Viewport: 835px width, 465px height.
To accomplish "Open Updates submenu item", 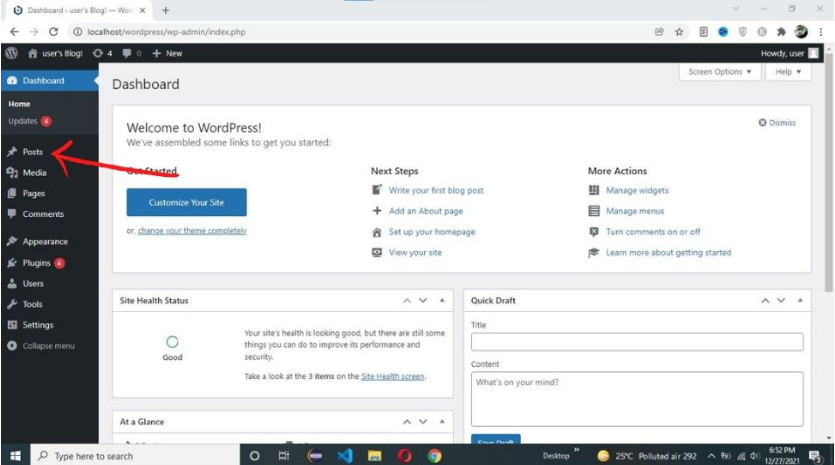I will click(29, 121).
